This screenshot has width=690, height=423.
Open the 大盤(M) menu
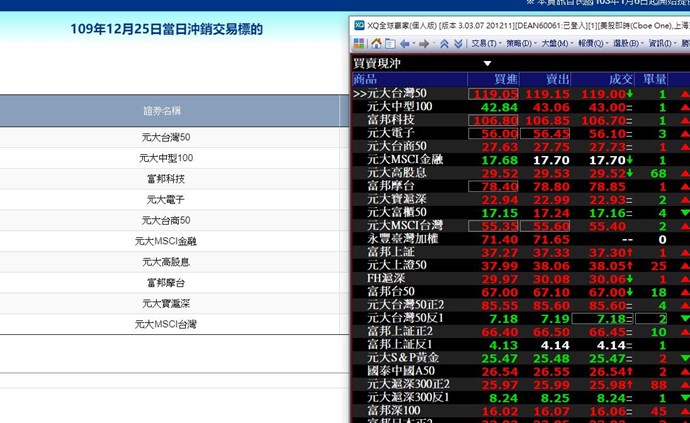(556, 43)
